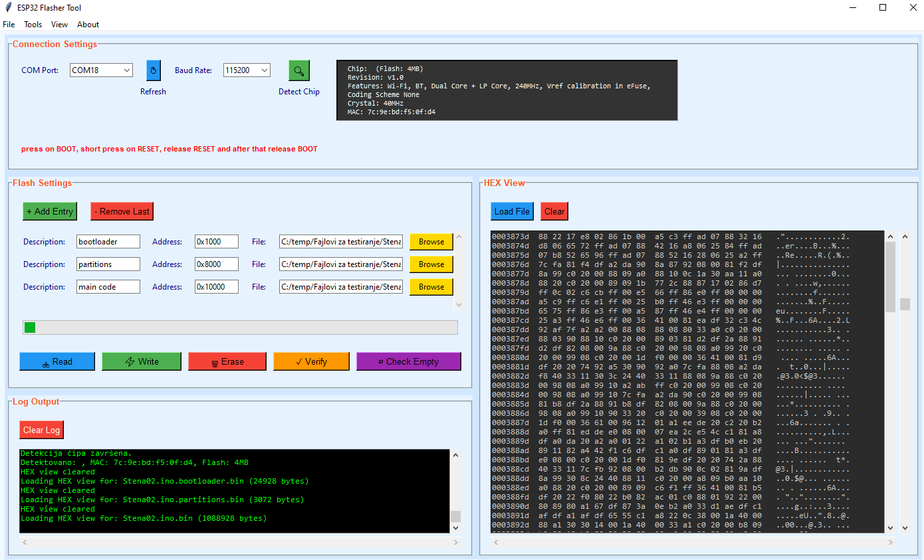Image resolution: width=924 pixels, height=560 pixels.
Task: Click the orange Verify button
Action: point(311,361)
